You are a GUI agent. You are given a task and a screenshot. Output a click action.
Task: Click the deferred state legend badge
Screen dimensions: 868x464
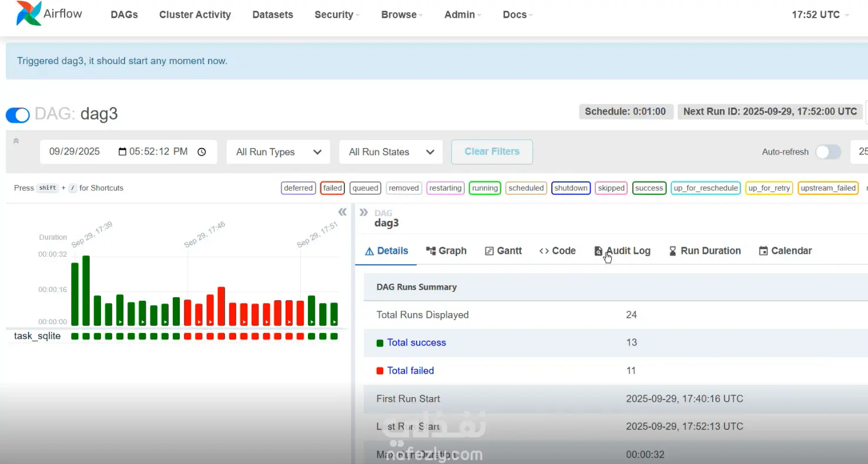click(x=298, y=188)
